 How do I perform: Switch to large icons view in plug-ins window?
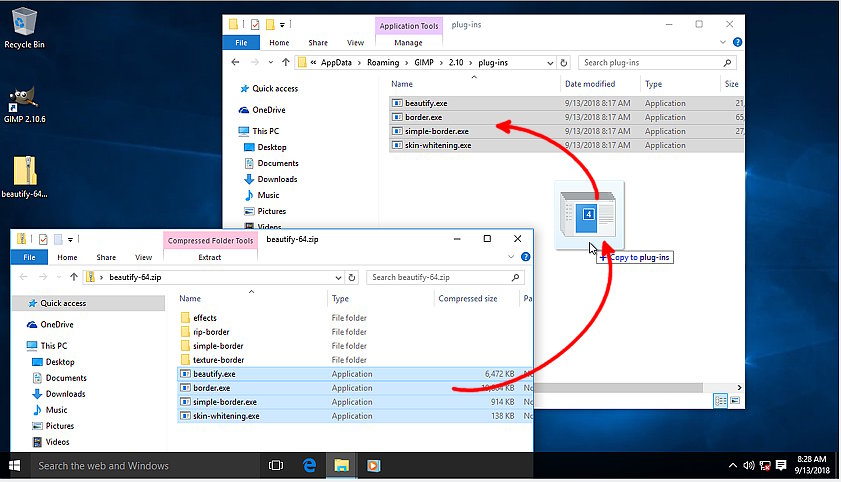tap(735, 400)
